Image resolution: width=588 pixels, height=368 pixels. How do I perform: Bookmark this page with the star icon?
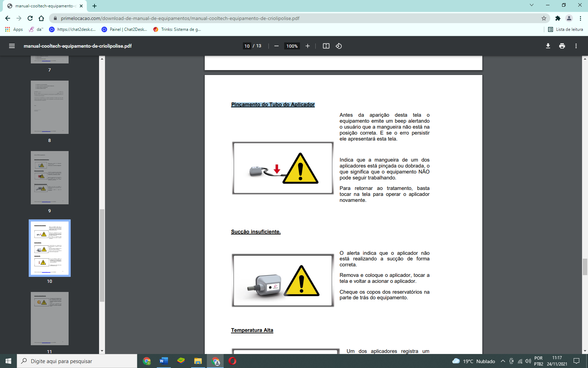(x=544, y=18)
